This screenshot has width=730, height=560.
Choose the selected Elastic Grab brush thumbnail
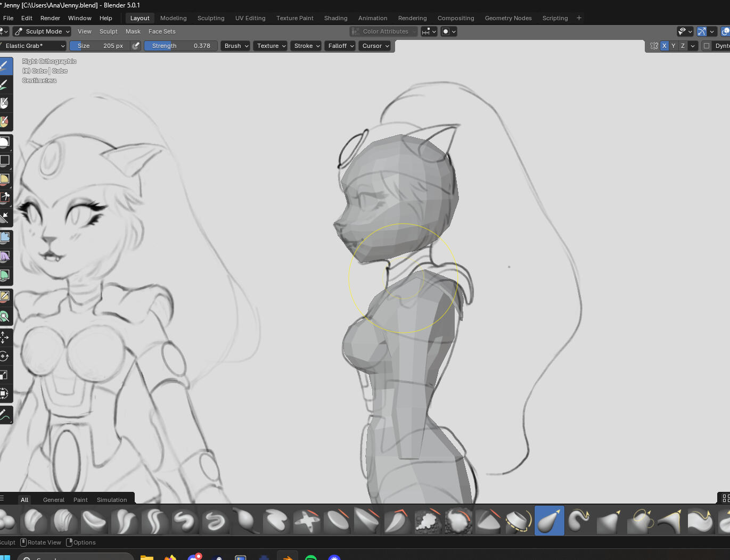pyautogui.click(x=549, y=521)
